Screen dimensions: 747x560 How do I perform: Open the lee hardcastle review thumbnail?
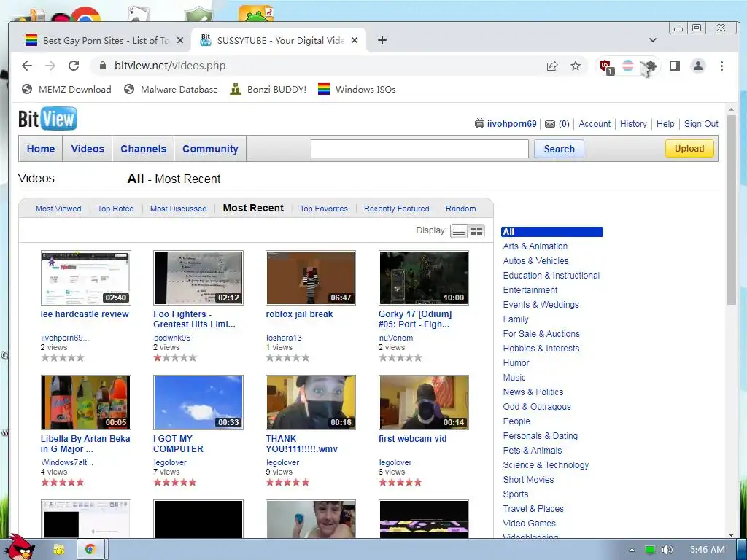coord(86,278)
